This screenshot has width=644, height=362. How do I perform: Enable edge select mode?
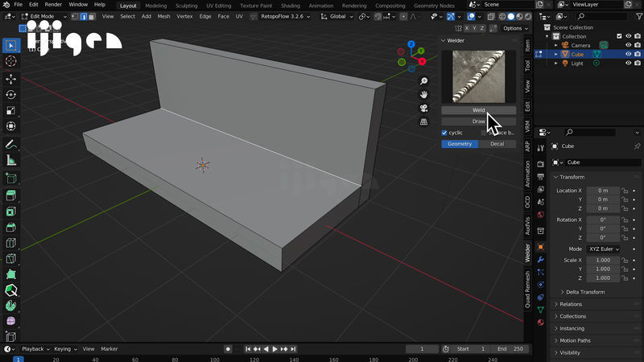[x=84, y=16]
